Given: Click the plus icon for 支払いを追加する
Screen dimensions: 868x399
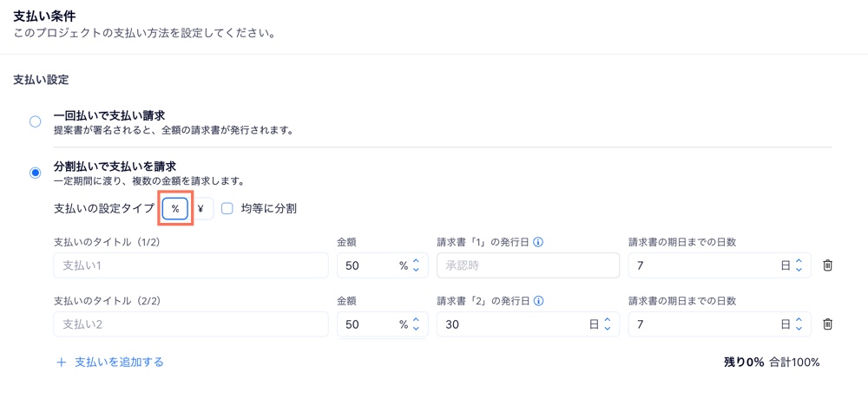Looking at the screenshot, I should 62,363.
